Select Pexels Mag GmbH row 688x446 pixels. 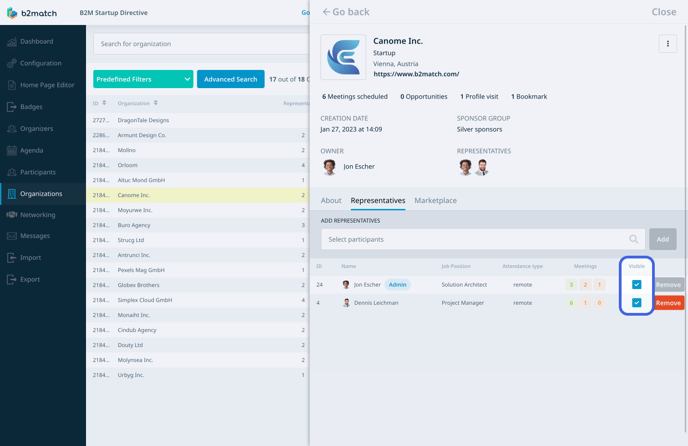[198, 270]
